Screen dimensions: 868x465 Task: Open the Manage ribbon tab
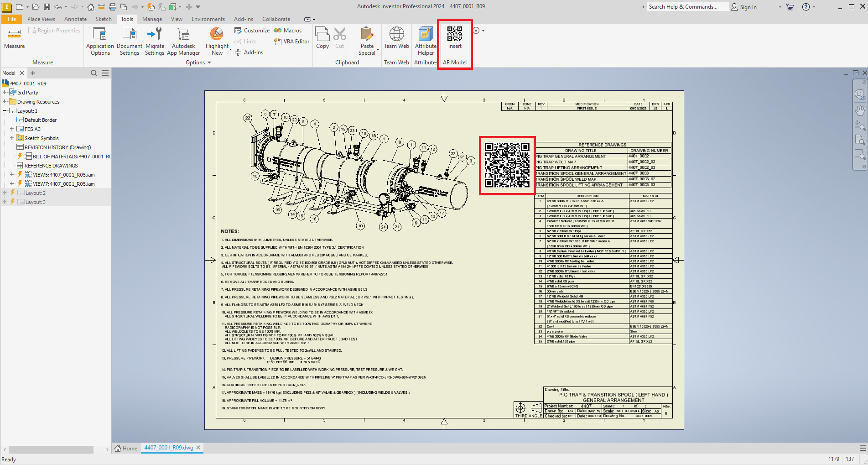coord(152,19)
